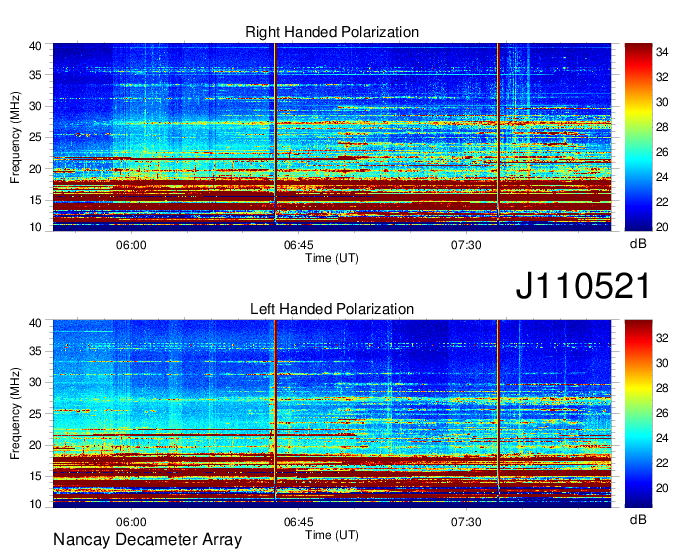
Task: Click the 06:45 tick label of upper plot
Action: 298,245
